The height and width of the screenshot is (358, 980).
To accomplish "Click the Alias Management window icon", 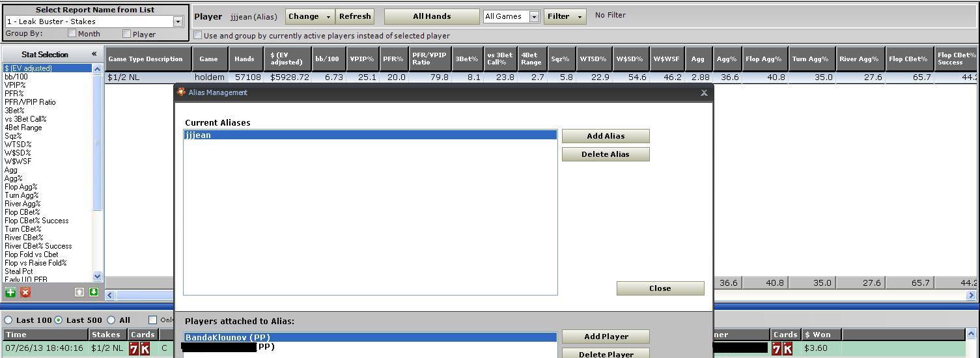I will 182,92.
